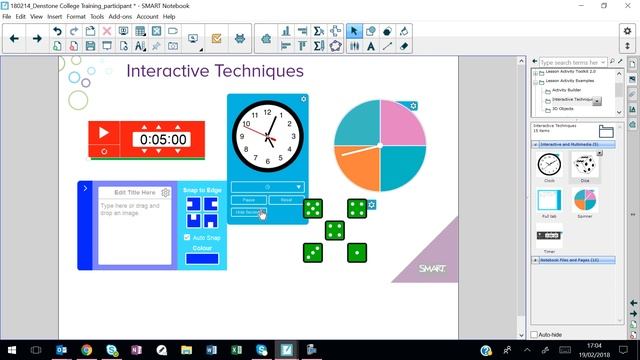The image size is (640, 360).
Task: Click the Screen Capture camera icon
Action: point(173,46)
